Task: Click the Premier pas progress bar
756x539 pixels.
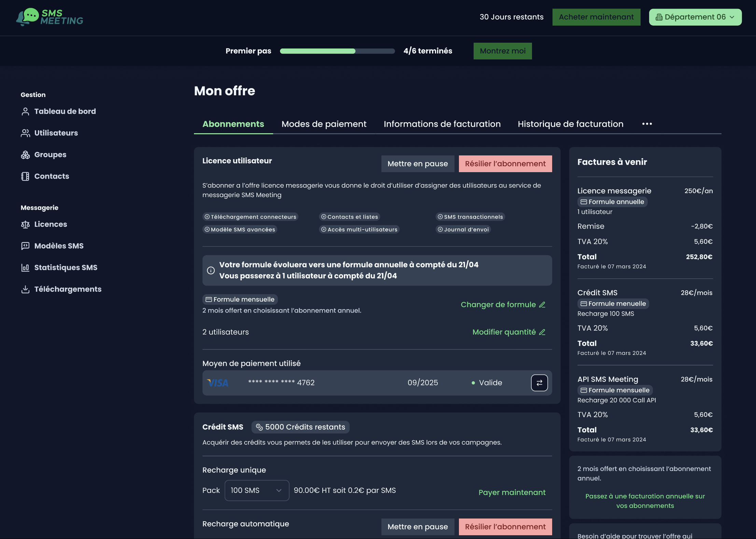Action: [x=337, y=51]
